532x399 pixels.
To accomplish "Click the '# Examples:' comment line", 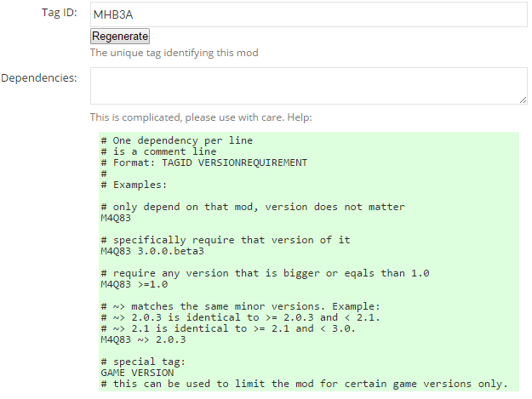I will pyautogui.click(x=134, y=185).
